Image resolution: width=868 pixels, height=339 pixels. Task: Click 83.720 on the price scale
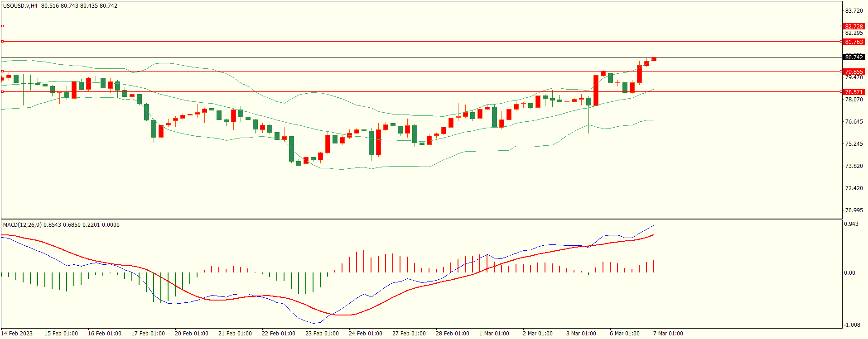(x=854, y=11)
